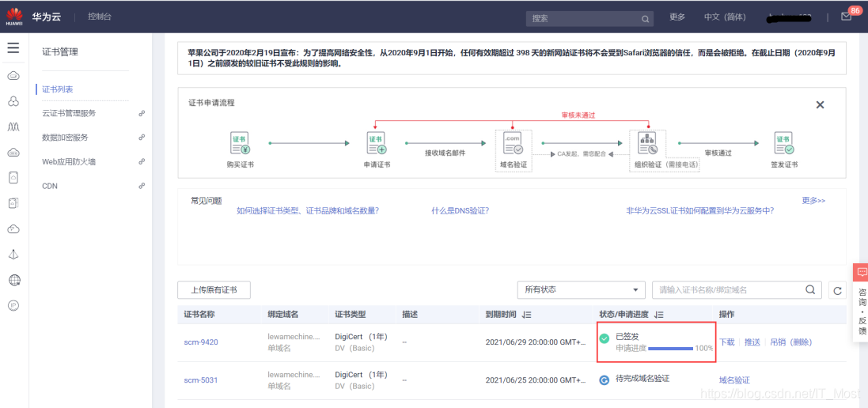The height and width of the screenshot is (408, 868).
Task: Click green check icon for 已签发
Action: point(605,337)
